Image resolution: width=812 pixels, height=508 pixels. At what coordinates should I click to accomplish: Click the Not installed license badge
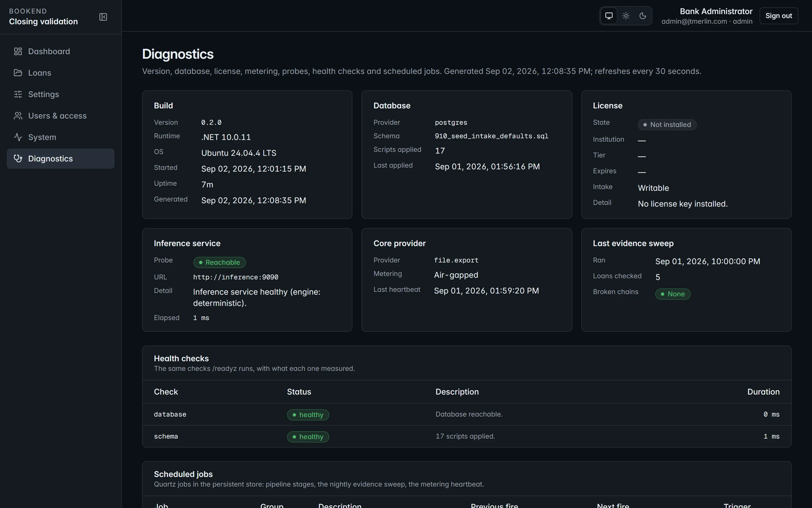667,125
